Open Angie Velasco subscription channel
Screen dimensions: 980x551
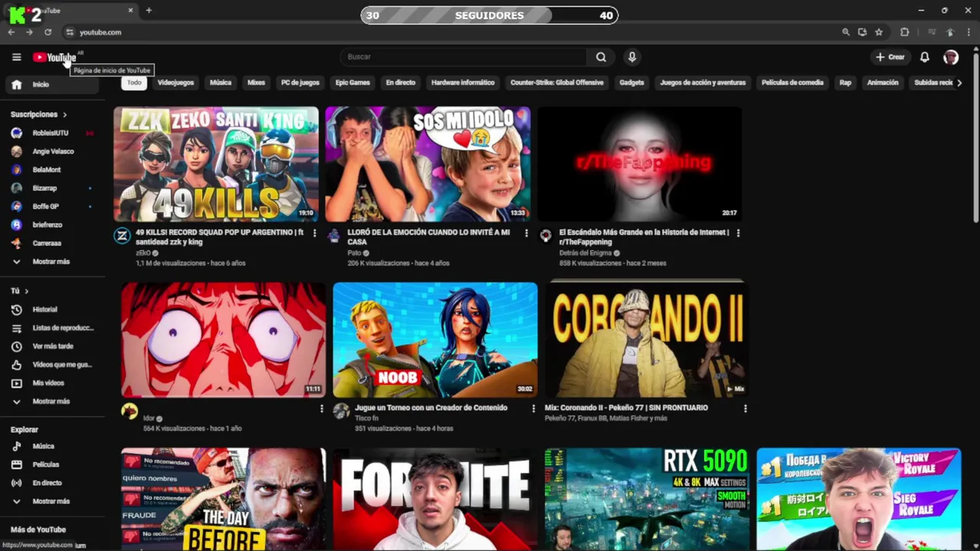[x=53, y=152]
